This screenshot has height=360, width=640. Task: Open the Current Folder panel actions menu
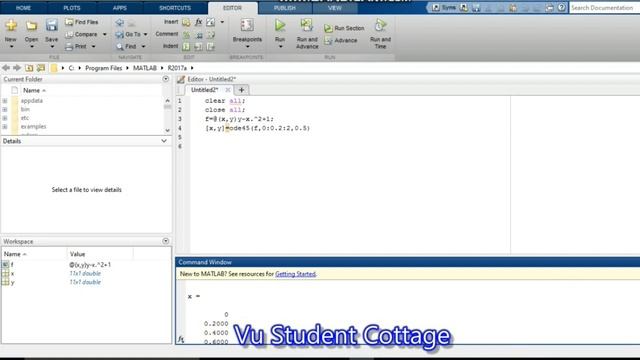(x=166, y=79)
